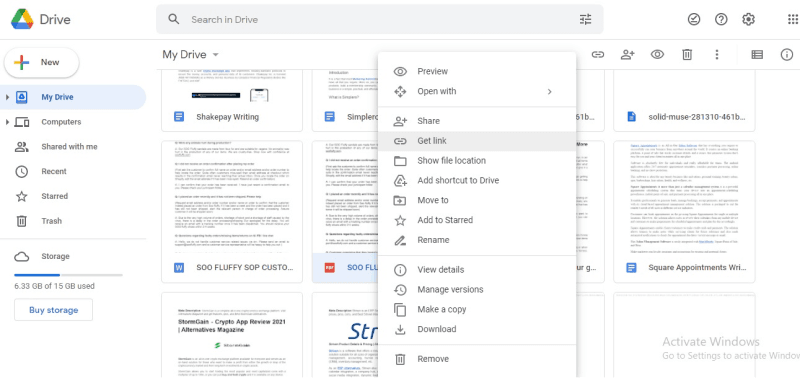The width and height of the screenshot is (800, 378).
Task: Choose Rename in the context menu
Action: pos(477,240)
